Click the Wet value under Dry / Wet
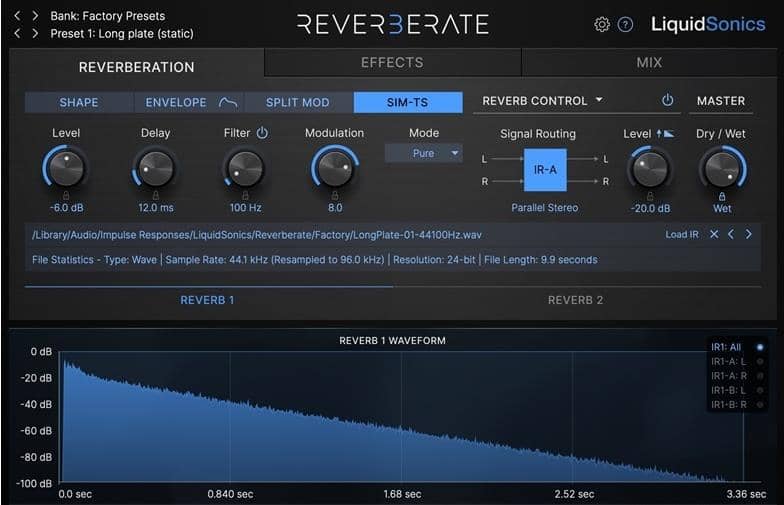This screenshot has width=784, height=505. [722, 208]
